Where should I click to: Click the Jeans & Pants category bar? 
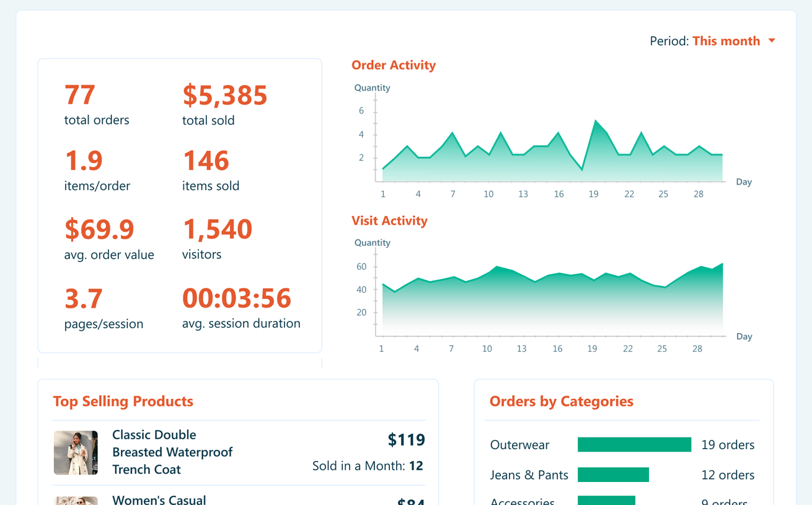click(x=613, y=475)
